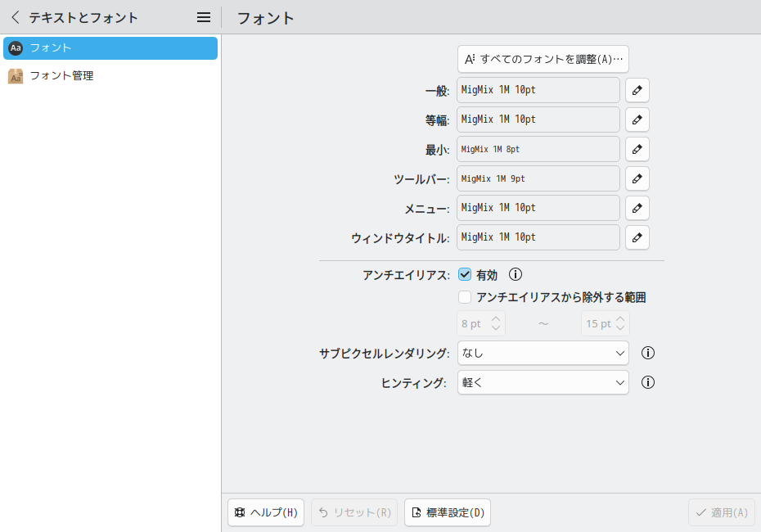Enable アンチエイリアスから除外する範囲 checkbox
This screenshot has width=761, height=532.
click(x=465, y=297)
